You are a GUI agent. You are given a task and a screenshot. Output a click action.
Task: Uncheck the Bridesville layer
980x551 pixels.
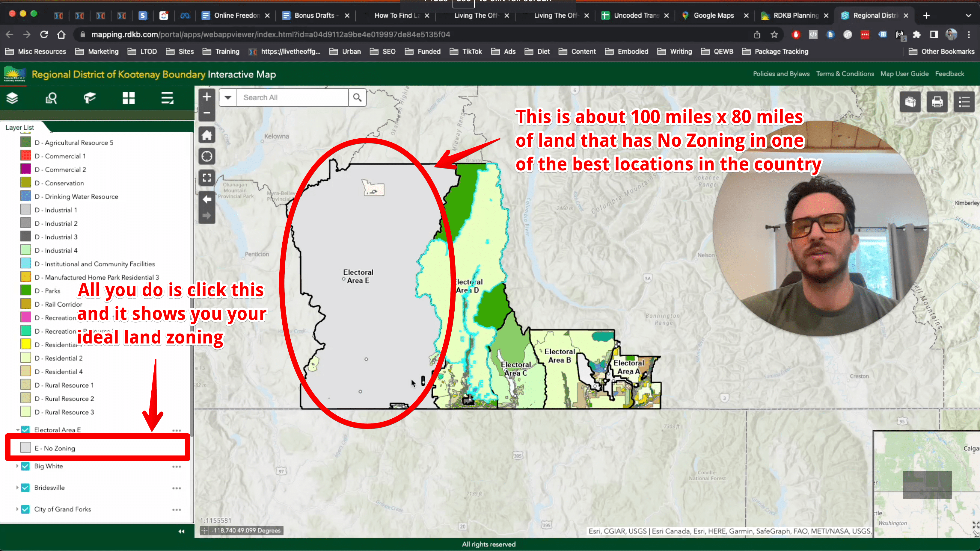coord(25,488)
